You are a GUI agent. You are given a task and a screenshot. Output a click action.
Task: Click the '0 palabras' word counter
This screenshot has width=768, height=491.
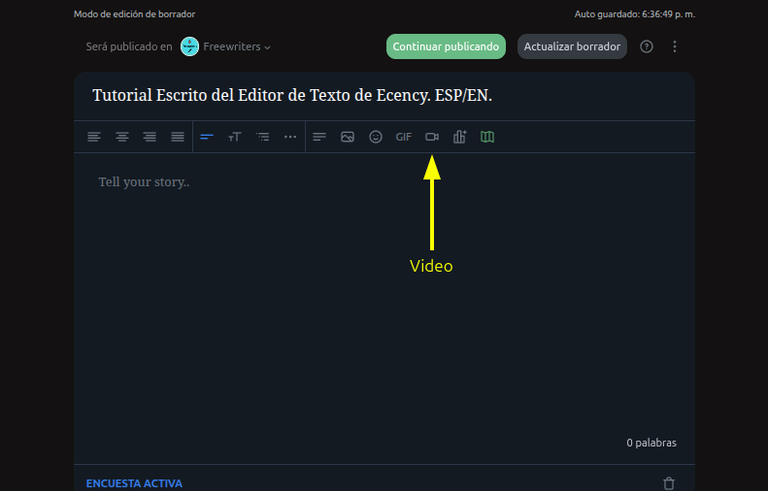651,443
